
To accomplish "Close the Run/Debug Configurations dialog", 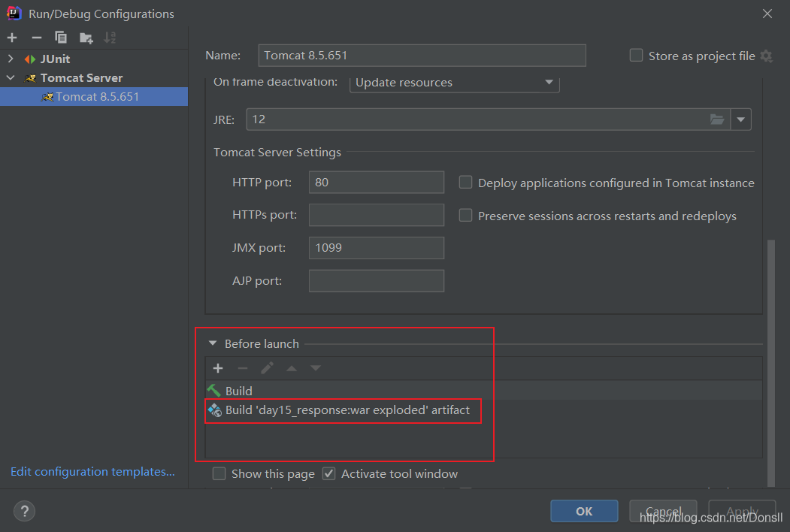I will (767, 14).
